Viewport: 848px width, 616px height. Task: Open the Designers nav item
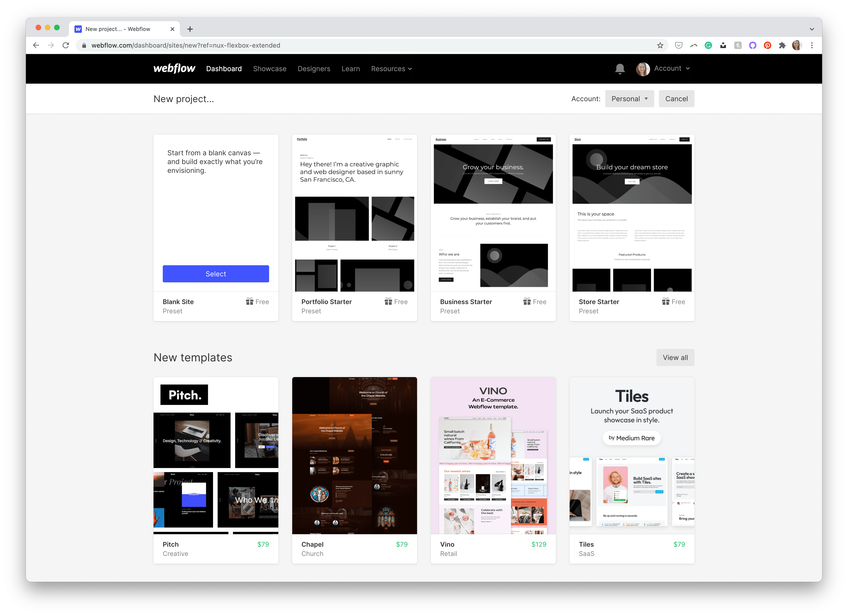pos(314,69)
